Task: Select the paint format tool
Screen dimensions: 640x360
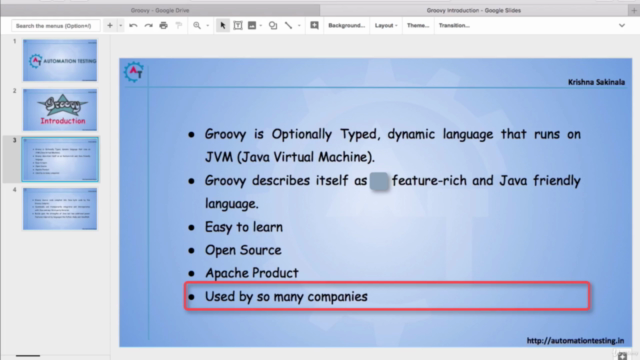Action: click(178, 25)
